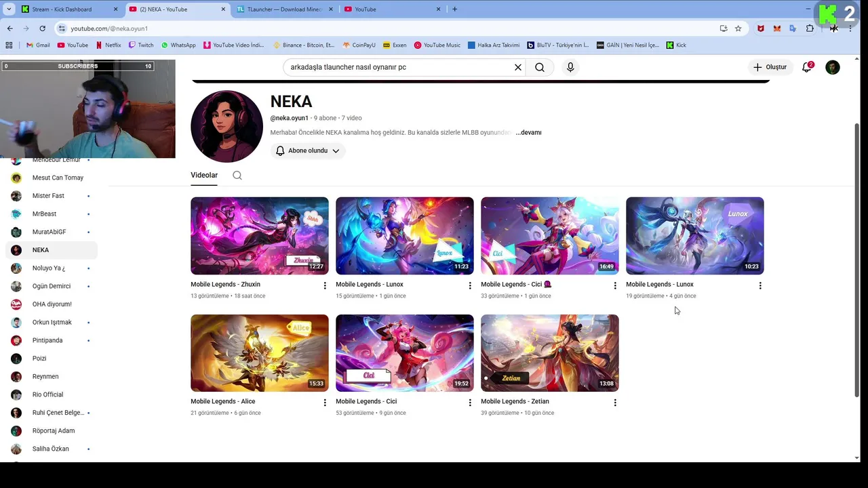Click the NEKA channel avatar
868x488 pixels.
point(226,127)
